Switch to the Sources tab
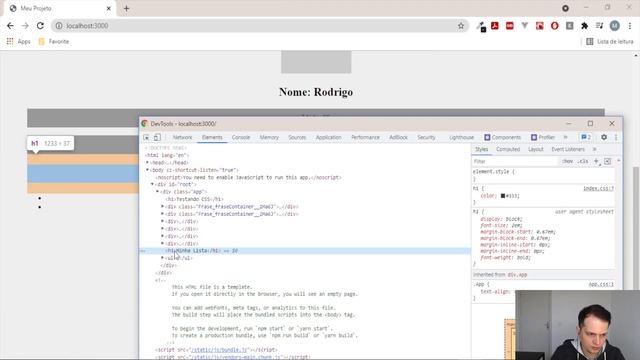The image size is (640, 360). 297,138
